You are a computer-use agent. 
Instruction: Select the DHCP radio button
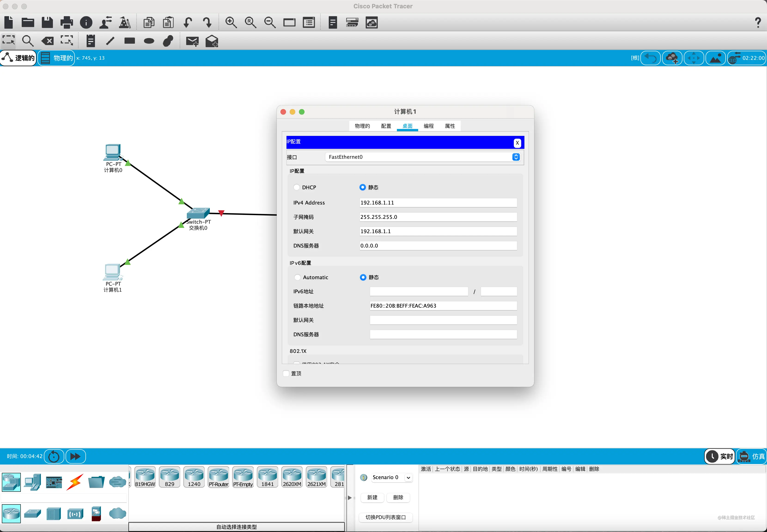297,187
